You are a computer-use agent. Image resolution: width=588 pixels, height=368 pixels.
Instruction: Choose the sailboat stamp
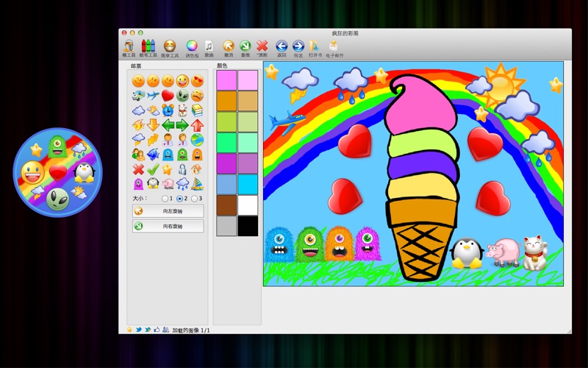pos(197,183)
